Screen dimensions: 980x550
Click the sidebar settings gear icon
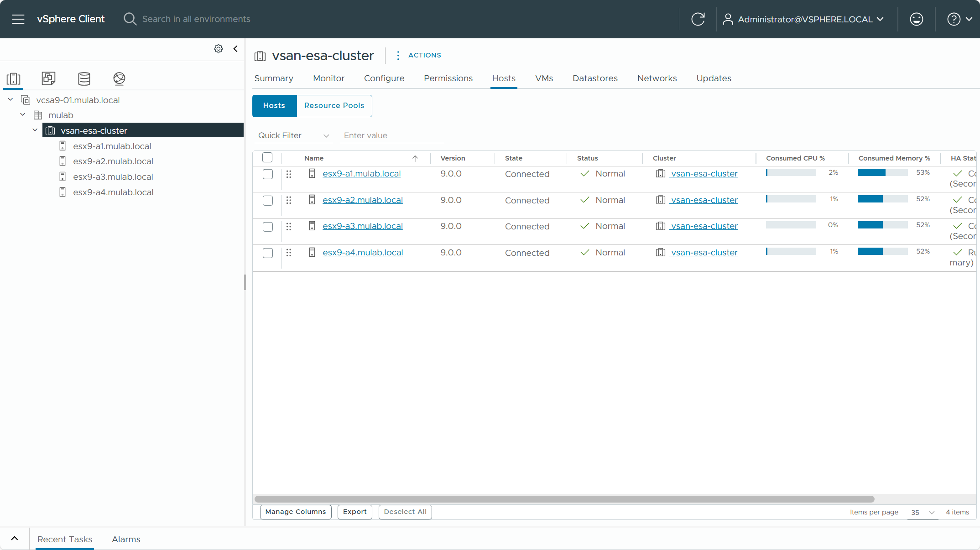click(219, 49)
